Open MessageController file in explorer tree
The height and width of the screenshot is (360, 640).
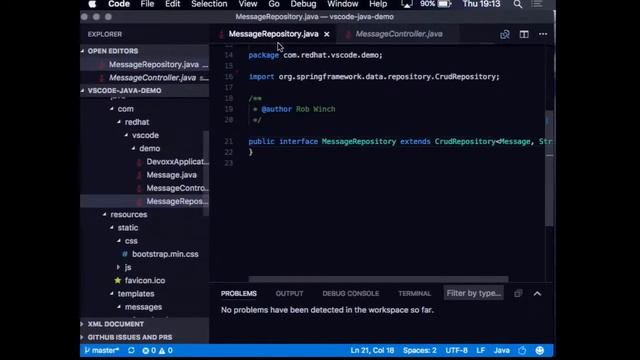pyautogui.click(x=177, y=188)
